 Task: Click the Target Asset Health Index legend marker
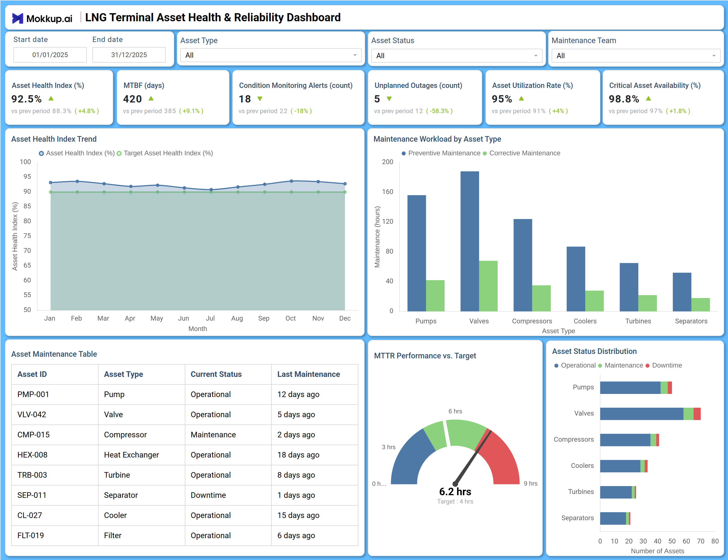[x=119, y=153]
